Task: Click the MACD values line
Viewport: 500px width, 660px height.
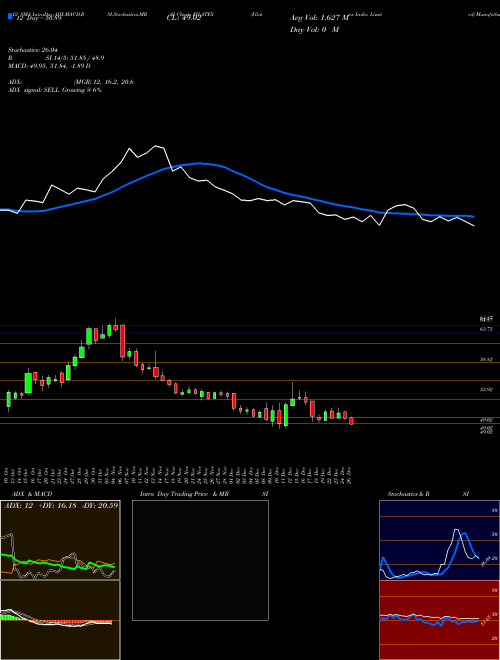Action: click(49, 66)
